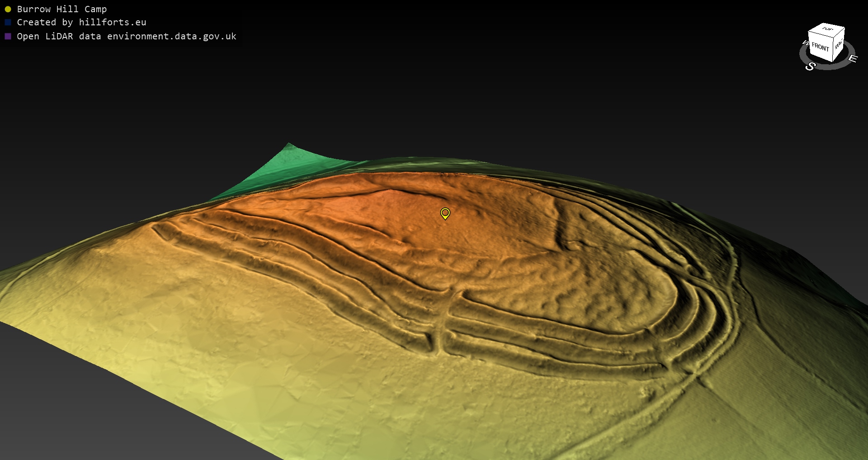Image resolution: width=868 pixels, height=460 pixels.
Task: Click the W compass marker
Action: pos(805,43)
